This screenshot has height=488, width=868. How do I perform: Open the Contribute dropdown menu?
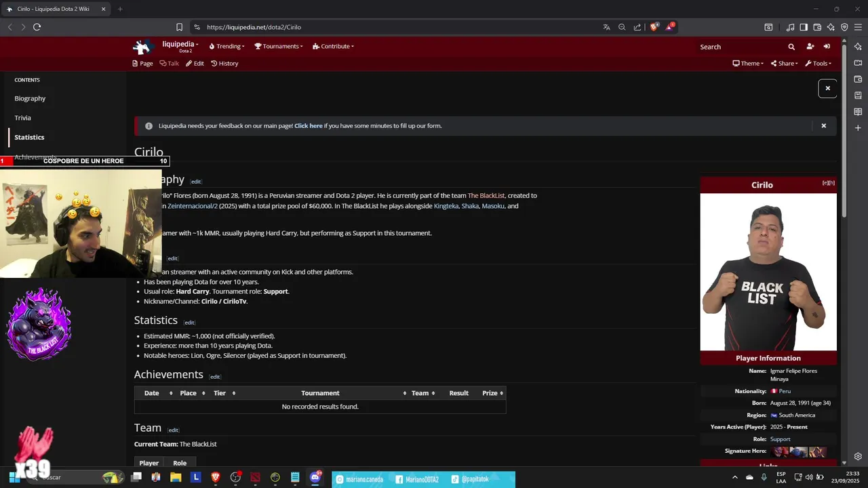[x=333, y=46]
